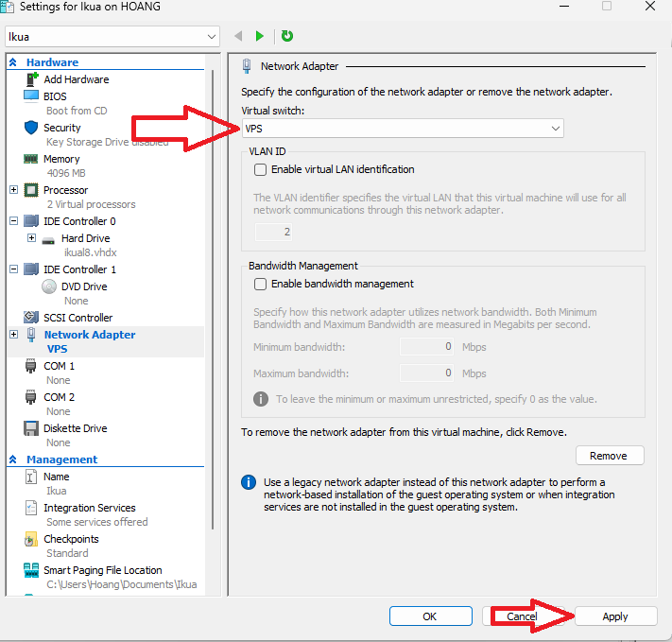Viewport: 672px width, 642px height.
Task: Click the Add Hardware icon
Action: [32, 79]
